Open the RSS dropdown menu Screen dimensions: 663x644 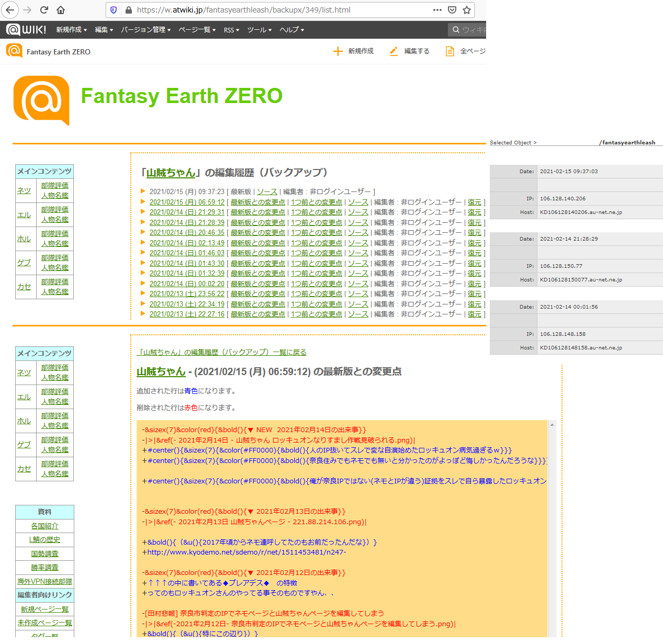(x=231, y=30)
